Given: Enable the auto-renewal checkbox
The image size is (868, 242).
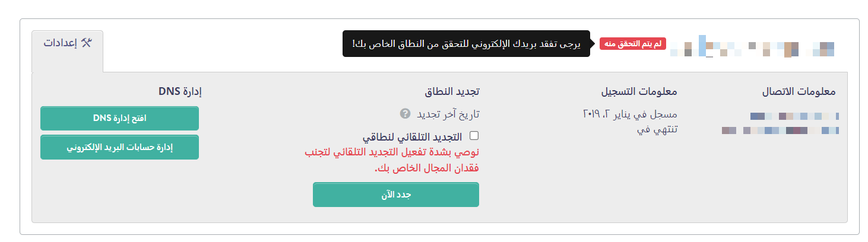Looking at the screenshot, I should point(474,136).
